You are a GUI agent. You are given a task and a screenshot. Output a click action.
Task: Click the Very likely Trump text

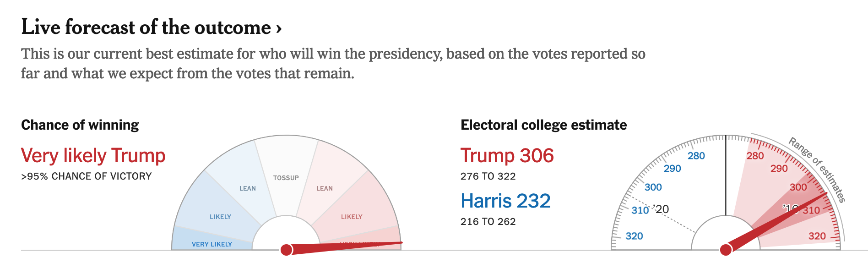pyautogui.click(x=93, y=156)
